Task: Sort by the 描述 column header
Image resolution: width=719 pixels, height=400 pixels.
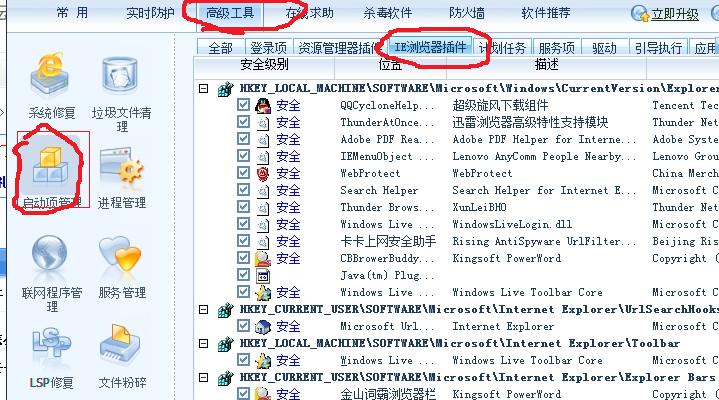Action: point(546,65)
